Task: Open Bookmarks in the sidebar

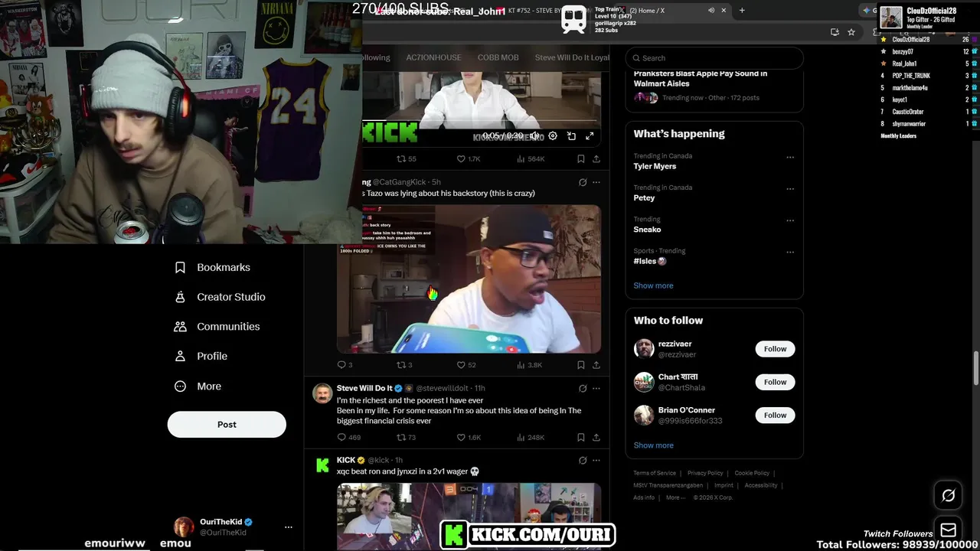Action: point(213,267)
